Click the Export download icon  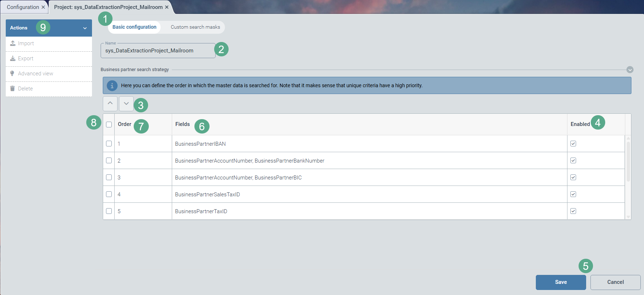pos(13,58)
